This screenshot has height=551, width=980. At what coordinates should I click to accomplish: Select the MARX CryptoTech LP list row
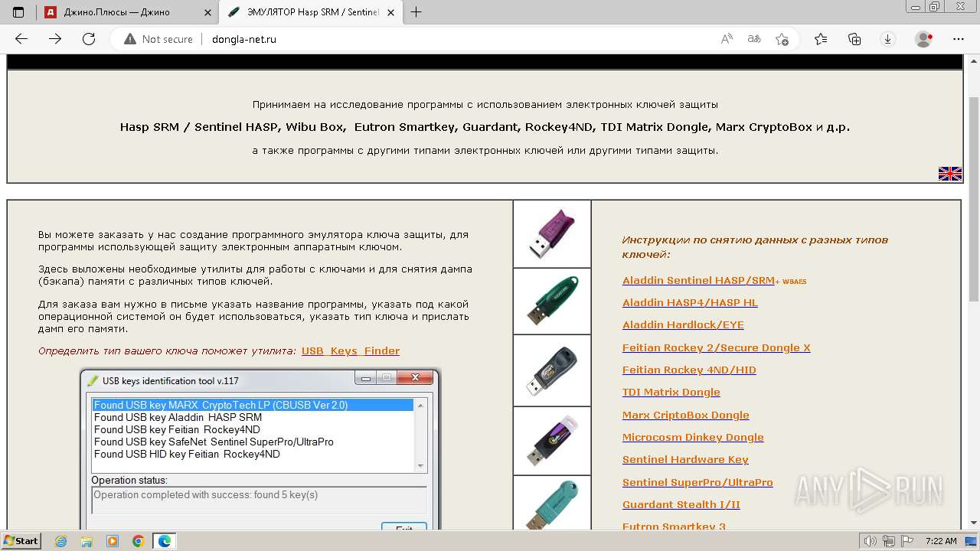coord(253,405)
